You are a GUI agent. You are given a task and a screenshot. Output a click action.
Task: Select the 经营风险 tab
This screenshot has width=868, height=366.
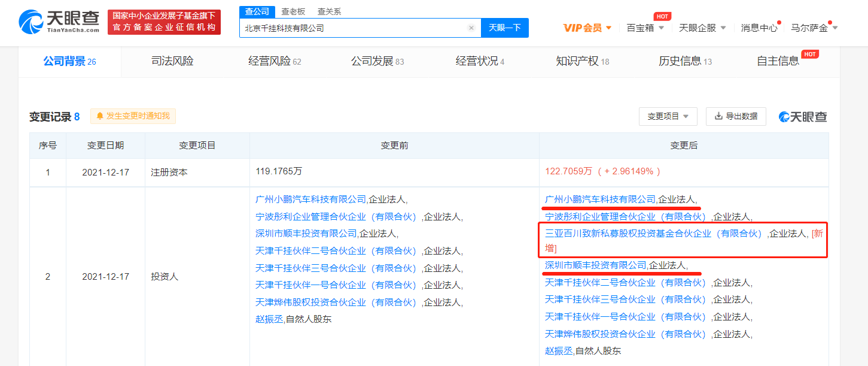tap(275, 61)
